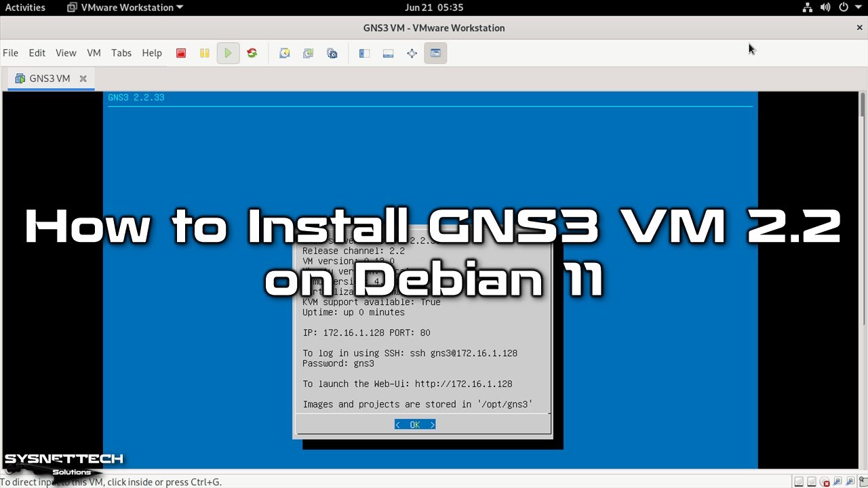Switch to the GNS3 VM tab
Viewport: 868px width, 488px height.
click(x=50, y=79)
